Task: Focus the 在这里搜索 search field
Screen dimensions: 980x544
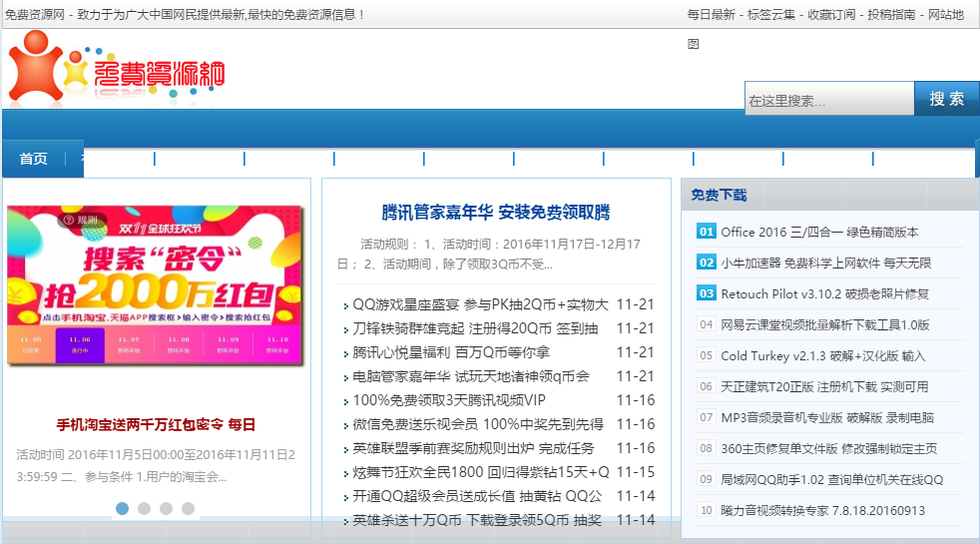Action: pyautogui.click(x=829, y=99)
